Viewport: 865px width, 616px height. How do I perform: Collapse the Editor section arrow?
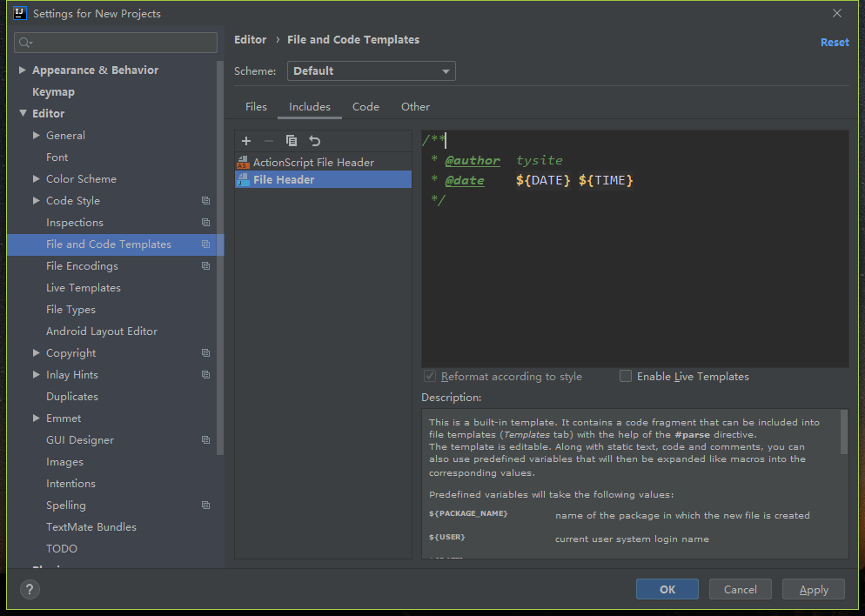pyautogui.click(x=23, y=113)
